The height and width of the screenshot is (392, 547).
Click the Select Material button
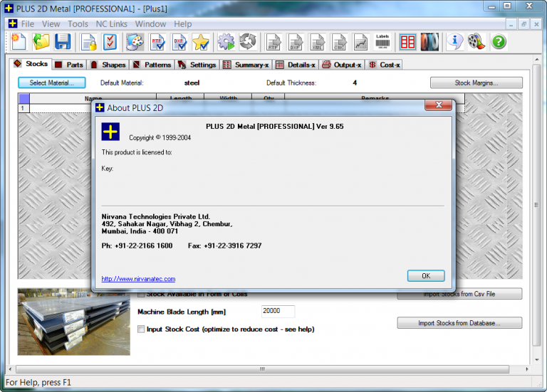coord(51,83)
